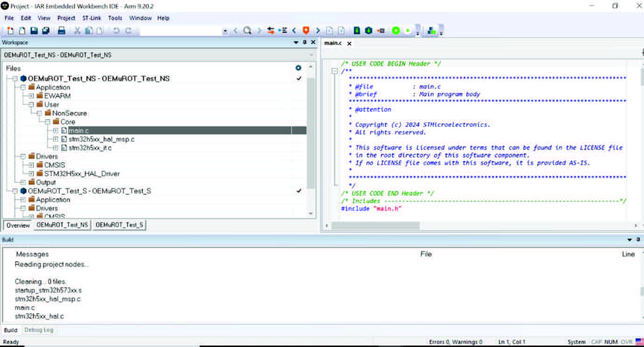Pin the Workspace panel
Screen dimensions: 644x347
[304, 42]
